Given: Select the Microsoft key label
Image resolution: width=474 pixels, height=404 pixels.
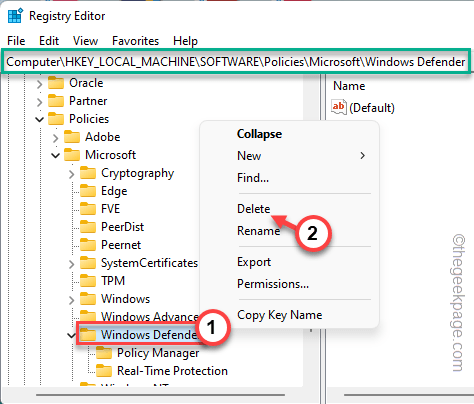Looking at the screenshot, I should point(110,155).
